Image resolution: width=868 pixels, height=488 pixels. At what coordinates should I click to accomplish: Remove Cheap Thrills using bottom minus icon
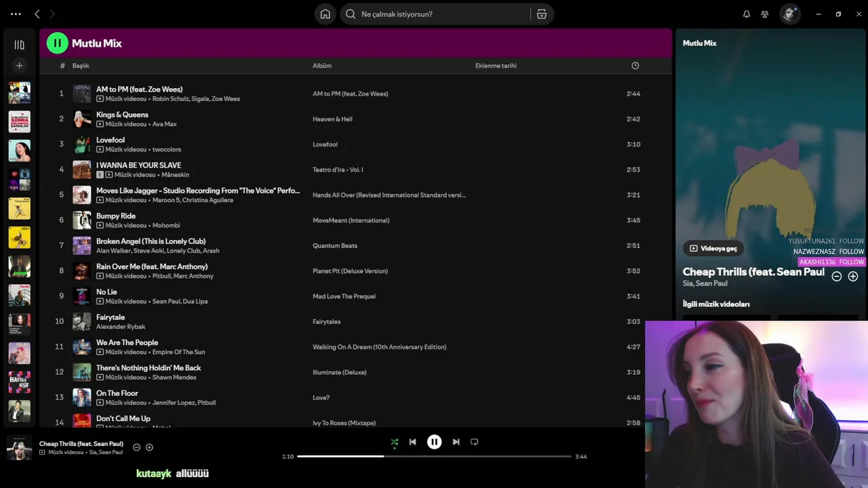pyautogui.click(x=136, y=447)
